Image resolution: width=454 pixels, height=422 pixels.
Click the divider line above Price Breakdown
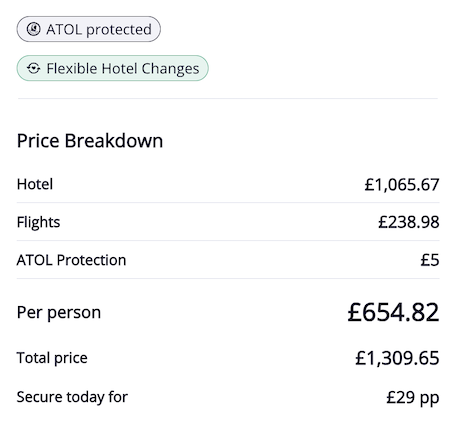coord(228,99)
